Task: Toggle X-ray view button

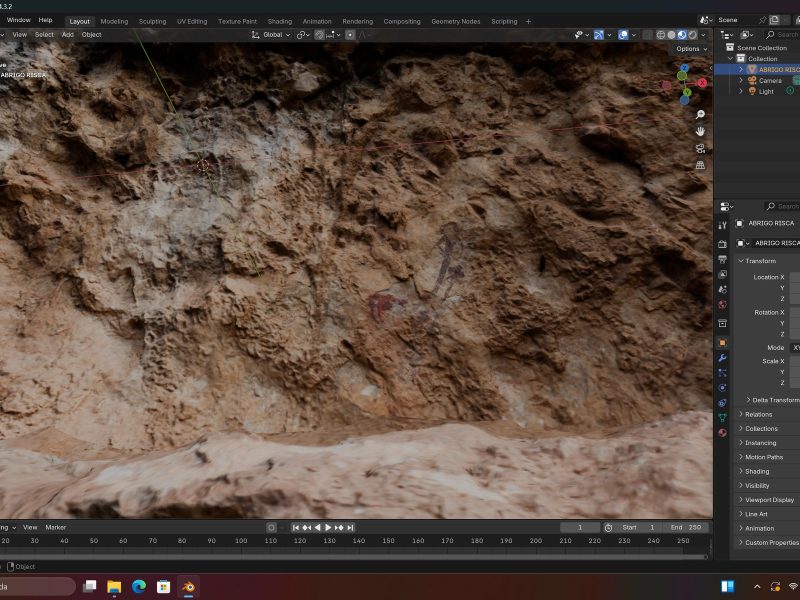Action: pos(647,35)
